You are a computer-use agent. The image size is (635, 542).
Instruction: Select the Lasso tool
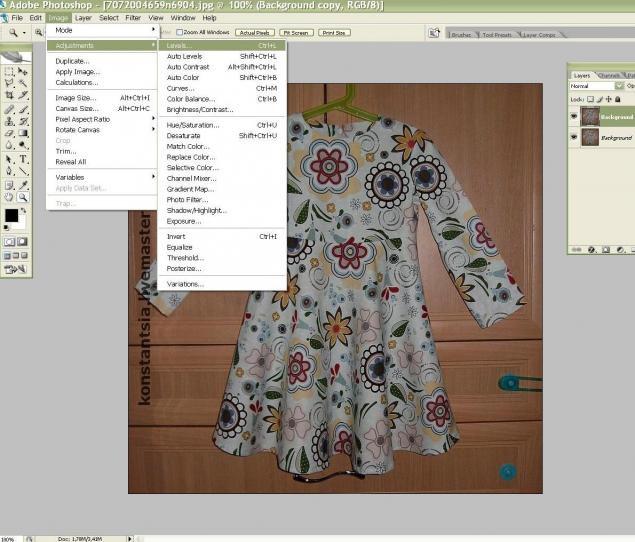coord(9,83)
